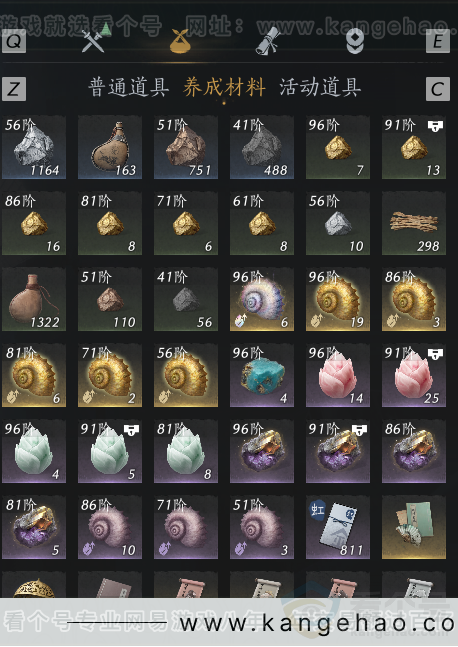Viewport: 458px width, 647px height.
Task: Select the bundle of sticks with 298
Action: 414,223
